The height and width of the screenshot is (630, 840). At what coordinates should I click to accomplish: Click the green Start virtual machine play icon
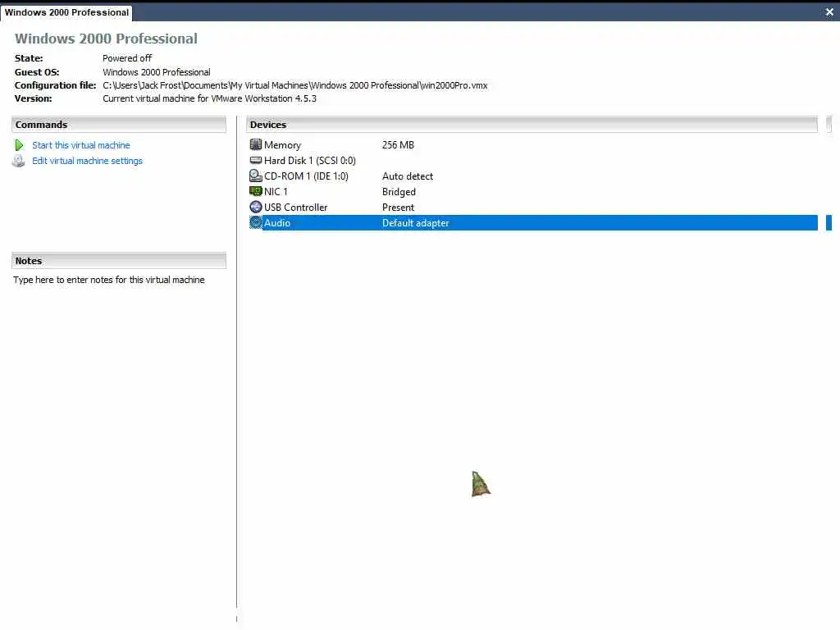tap(20, 145)
